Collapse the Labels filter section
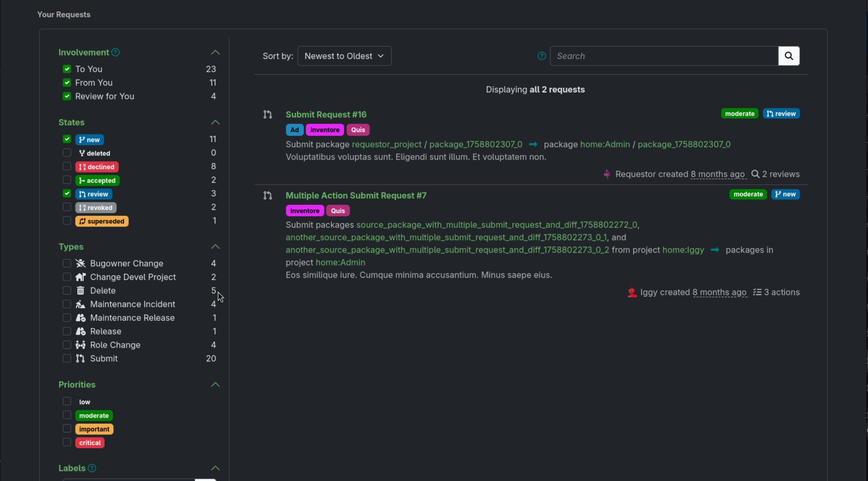Screen dimensions: 868x481 click(215, 468)
